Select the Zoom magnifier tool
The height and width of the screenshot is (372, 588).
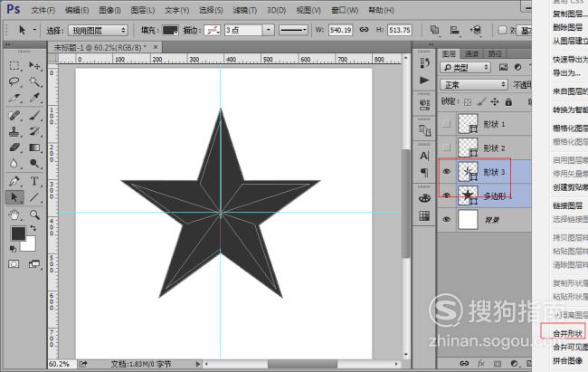click(34, 215)
